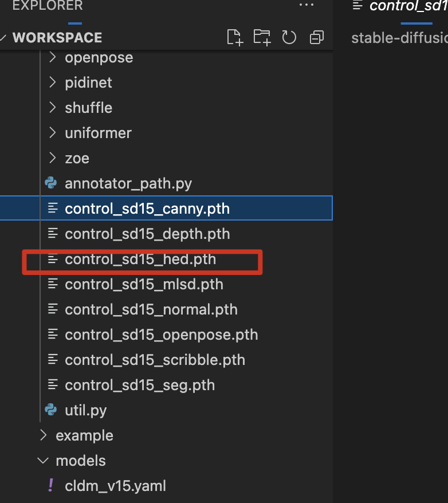448x503 pixels.
Task: Open the Explorer more actions ellipsis menu
Action: coord(306,5)
